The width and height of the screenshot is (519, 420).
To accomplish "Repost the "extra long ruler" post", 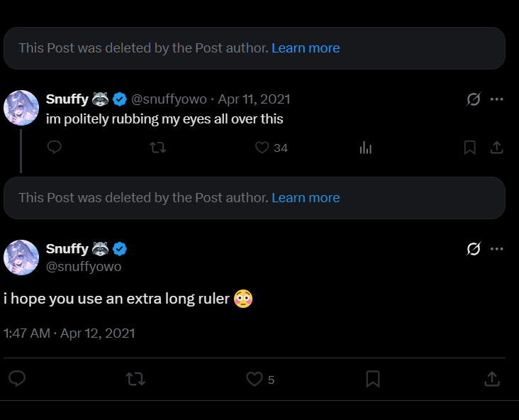I will [135, 380].
